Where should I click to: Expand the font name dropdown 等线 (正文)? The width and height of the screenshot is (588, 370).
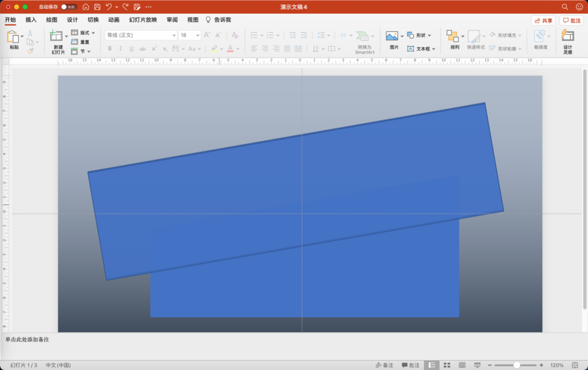140,35
